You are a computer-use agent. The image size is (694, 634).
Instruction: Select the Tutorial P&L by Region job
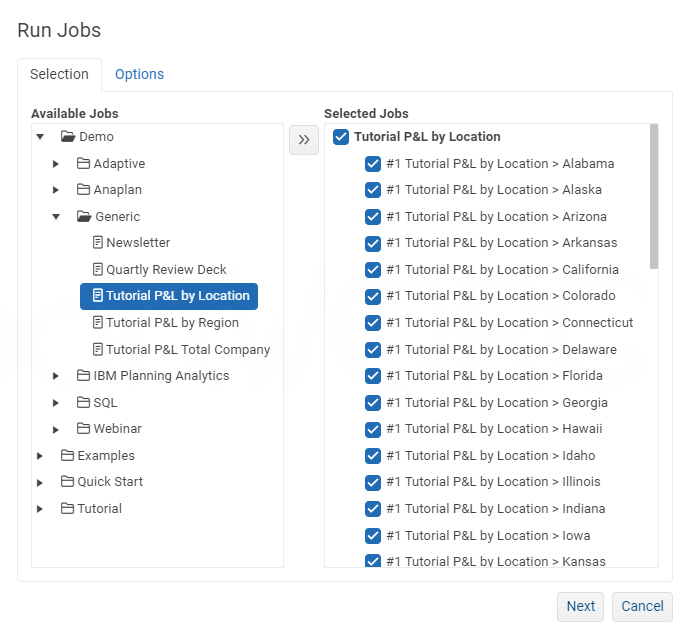click(x=172, y=323)
